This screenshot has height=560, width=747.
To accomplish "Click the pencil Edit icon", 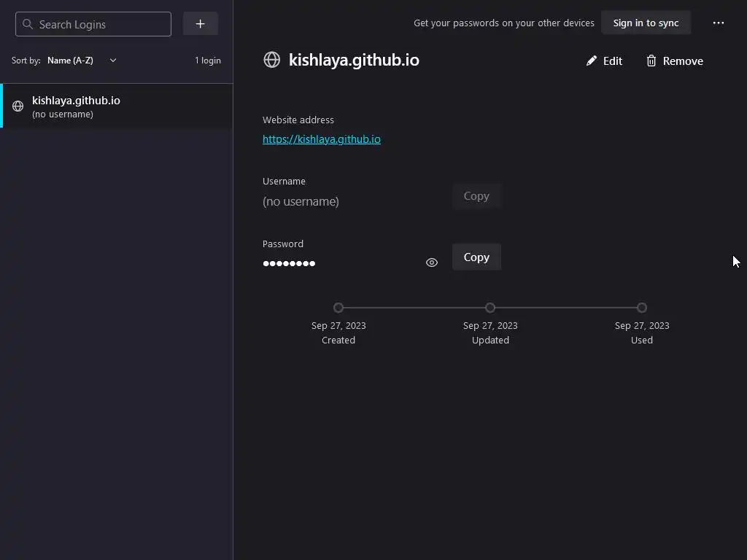I will click(591, 61).
